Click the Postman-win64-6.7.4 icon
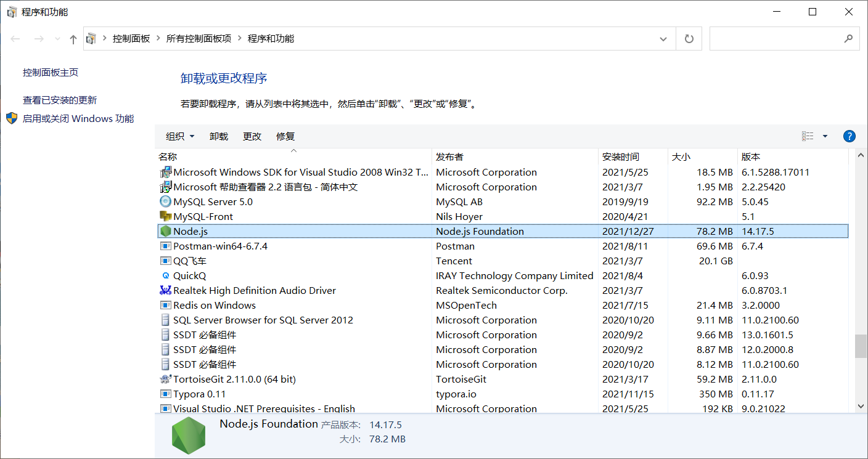The height and width of the screenshot is (459, 868). point(165,246)
